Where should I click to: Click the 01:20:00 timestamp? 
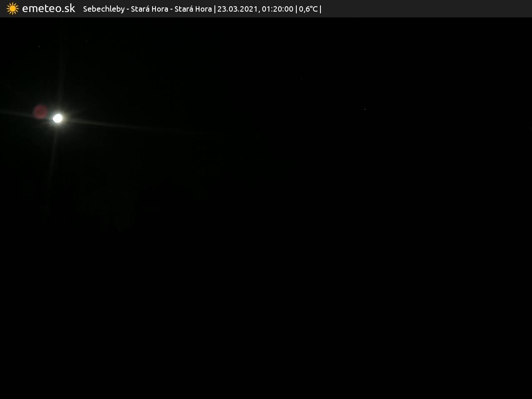(277, 9)
